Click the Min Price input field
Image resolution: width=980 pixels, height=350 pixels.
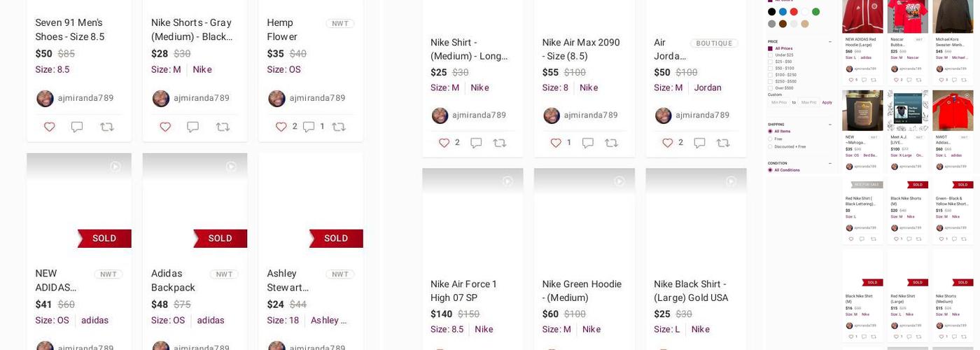click(x=778, y=103)
